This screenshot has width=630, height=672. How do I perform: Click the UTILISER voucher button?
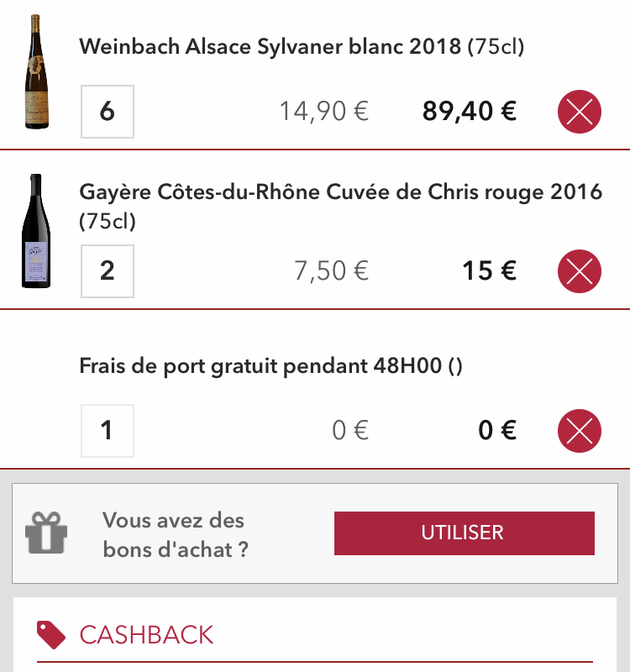[465, 533]
